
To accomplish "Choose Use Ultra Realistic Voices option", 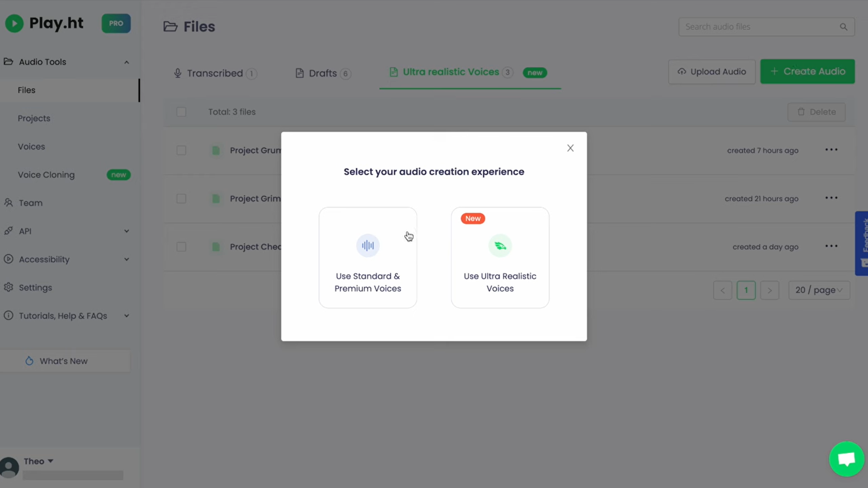I will [x=499, y=257].
